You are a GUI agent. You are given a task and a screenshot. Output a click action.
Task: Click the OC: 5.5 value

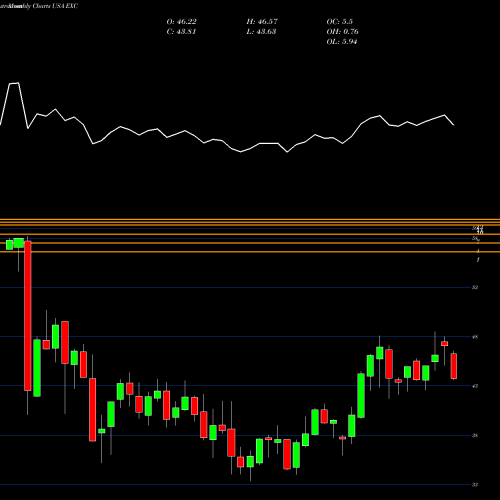[340, 22]
